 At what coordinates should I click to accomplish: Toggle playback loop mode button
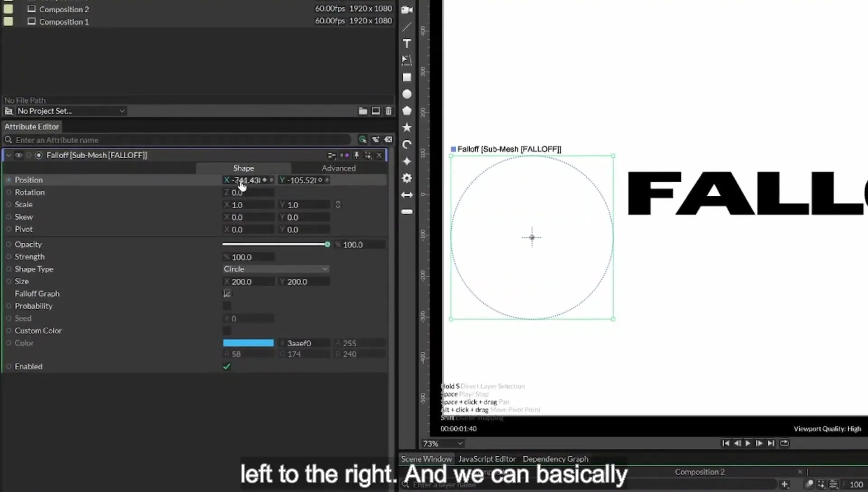784,443
